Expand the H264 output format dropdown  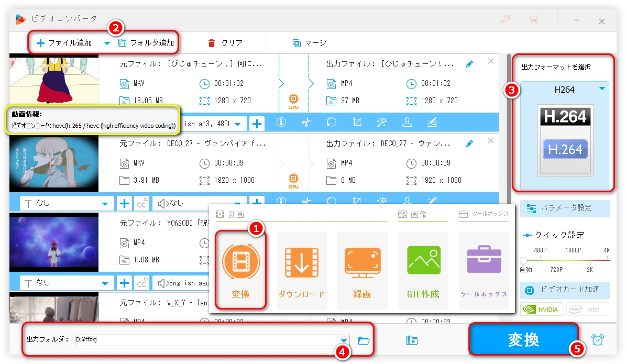click(602, 89)
